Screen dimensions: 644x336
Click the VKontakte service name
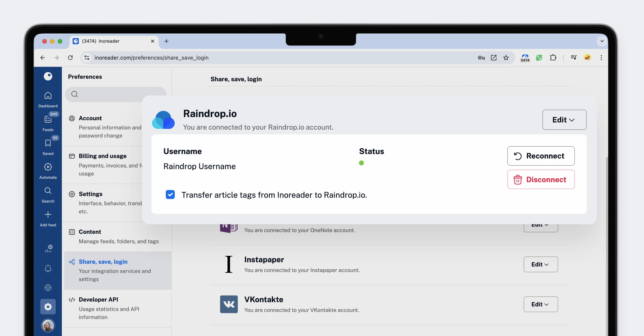264,300
